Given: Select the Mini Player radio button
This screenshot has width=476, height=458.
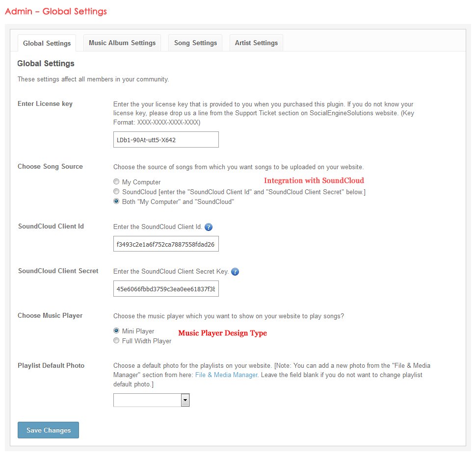Looking at the screenshot, I should click(116, 331).
